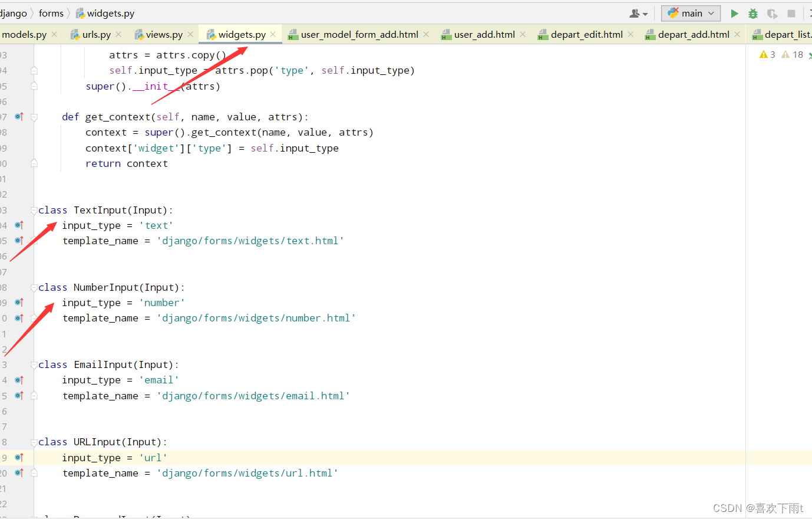
Task: Click override gutter icon beside input_type = 'text'
Action: 19,225
